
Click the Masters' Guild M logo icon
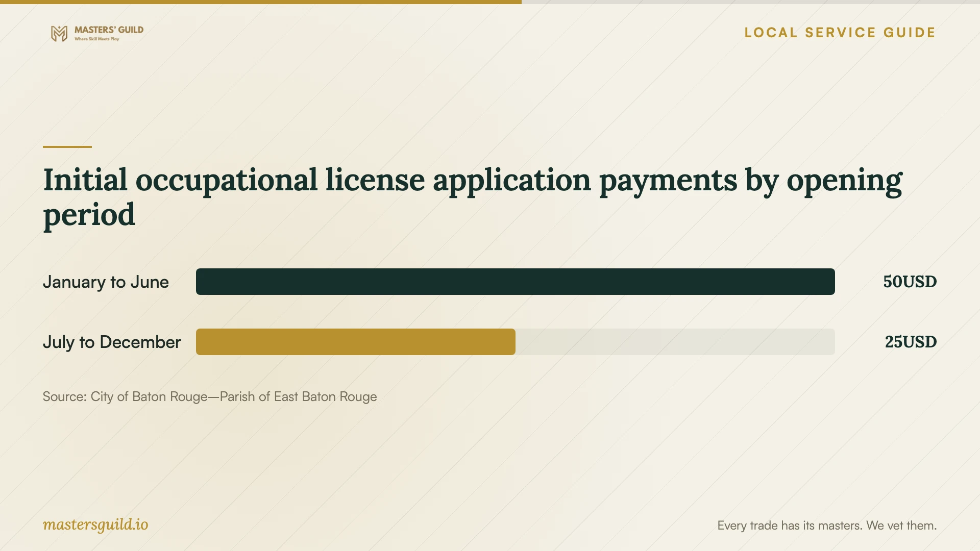point(59,34)
